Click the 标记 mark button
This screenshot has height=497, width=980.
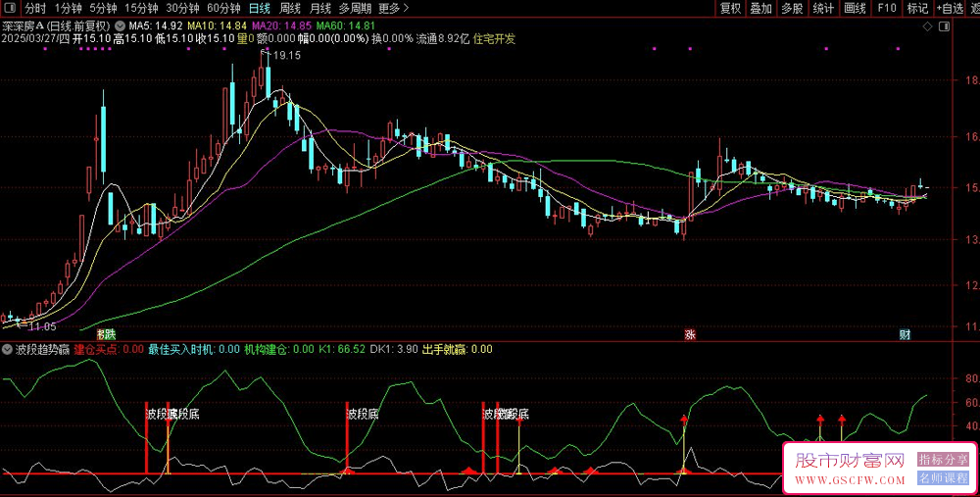917,8
